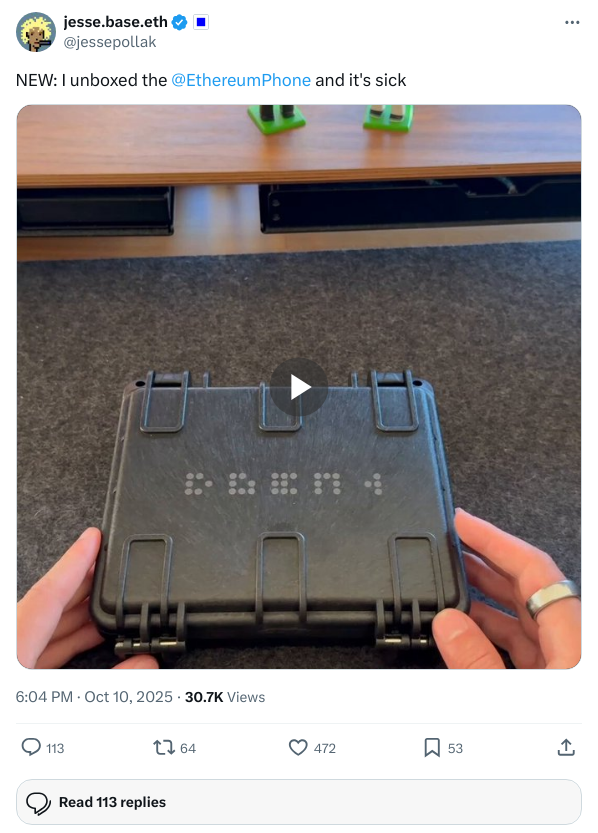Click the jesse.base.eth profile avatar
This screenshot has width=598, height=833.
pos(36,32)
